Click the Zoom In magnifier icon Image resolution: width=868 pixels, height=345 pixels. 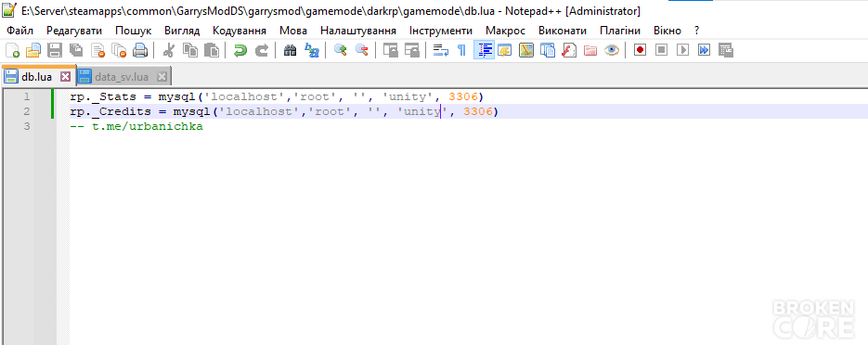341,51
